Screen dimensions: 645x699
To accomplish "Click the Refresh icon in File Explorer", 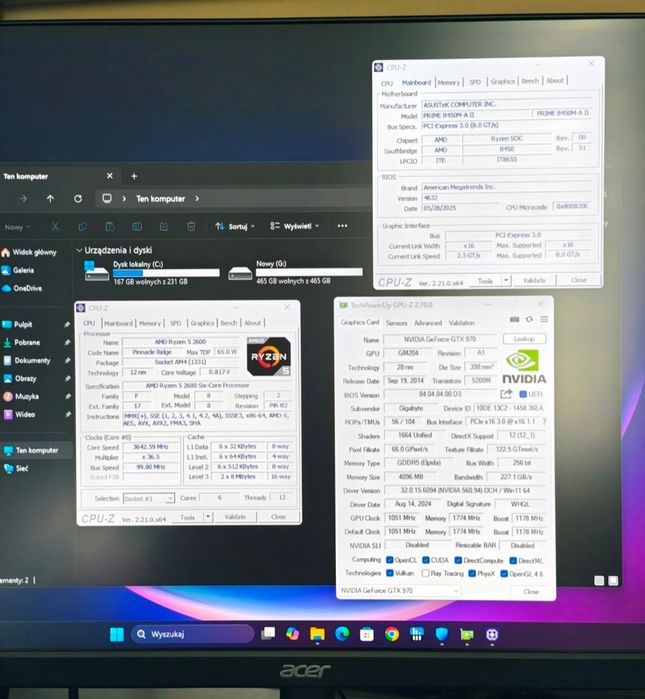I will (78, 199).
